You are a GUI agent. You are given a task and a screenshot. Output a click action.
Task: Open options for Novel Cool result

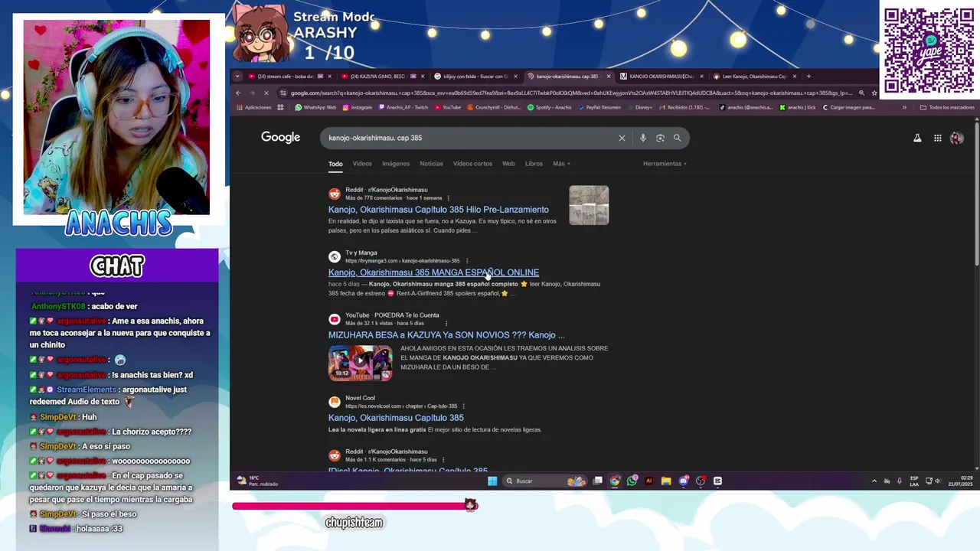click(x=463, y=406)
